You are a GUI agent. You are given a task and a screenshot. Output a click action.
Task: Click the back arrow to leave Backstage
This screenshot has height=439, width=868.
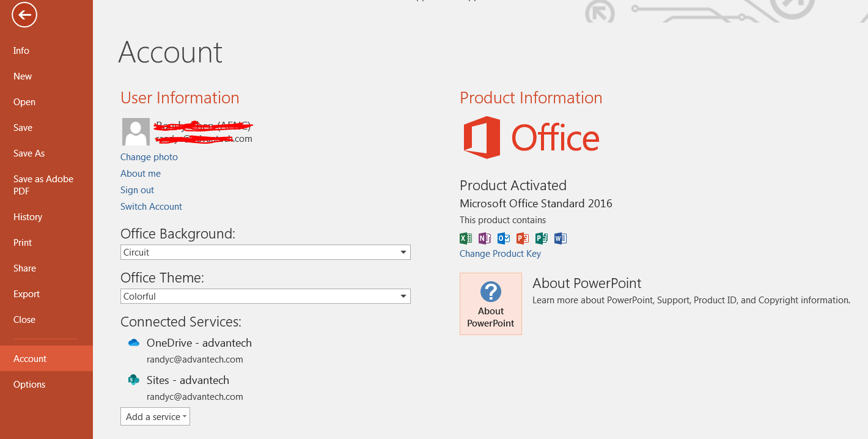coord(24,15)
